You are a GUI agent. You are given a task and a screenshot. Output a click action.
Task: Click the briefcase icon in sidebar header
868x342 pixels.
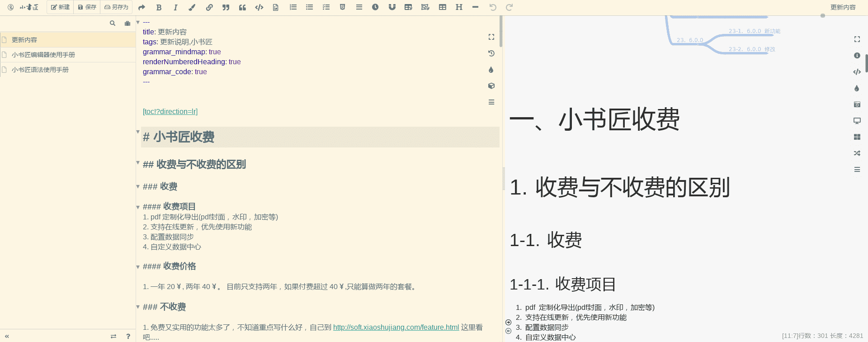[x=127, y=23]
